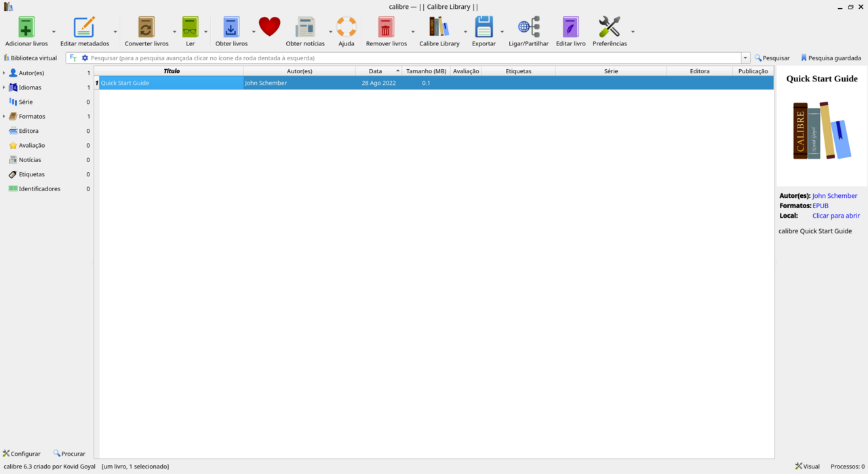Open Obter notícias dropdown arrow
The width and height of the screenshot is (868, 474).
[x=331, y=32]
